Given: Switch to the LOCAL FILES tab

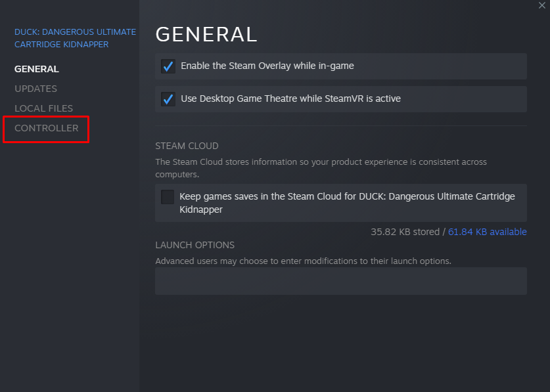Looking at the screenshot, I should click(43, 108).
